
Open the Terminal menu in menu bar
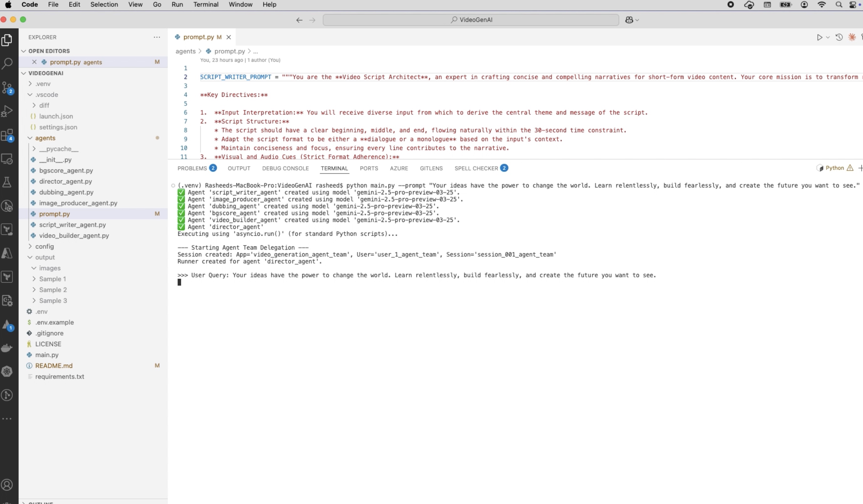(x=205, y=4)
